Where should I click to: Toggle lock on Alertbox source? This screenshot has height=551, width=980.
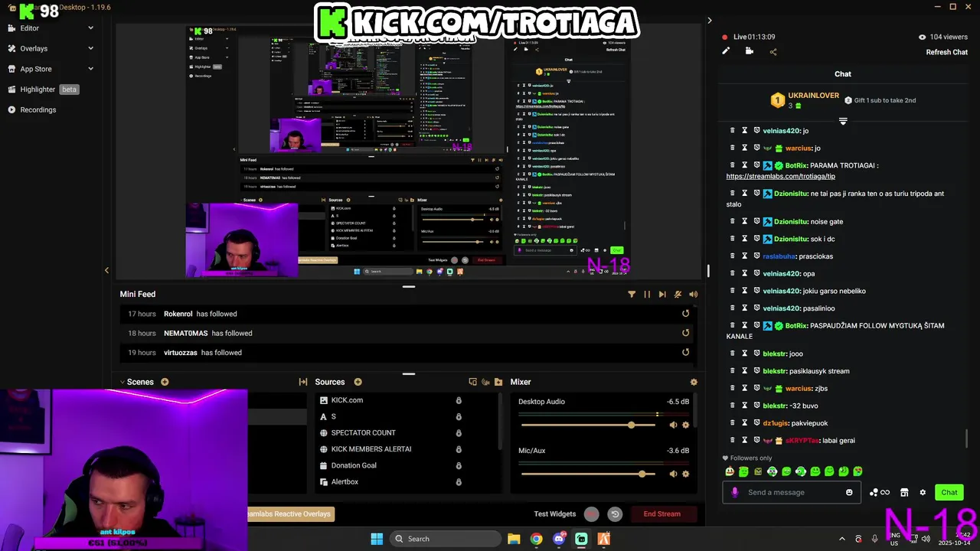tap(459, 482)
